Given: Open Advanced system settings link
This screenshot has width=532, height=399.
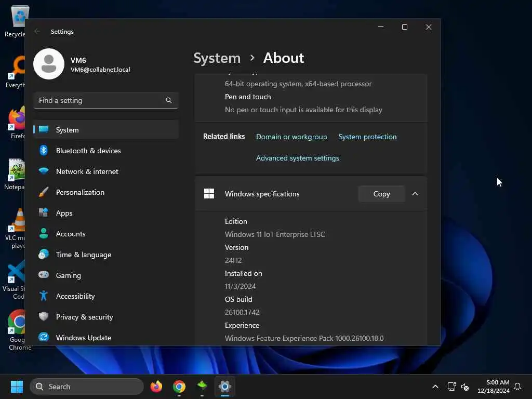Looking at the screenshot, I should [297, 158].
